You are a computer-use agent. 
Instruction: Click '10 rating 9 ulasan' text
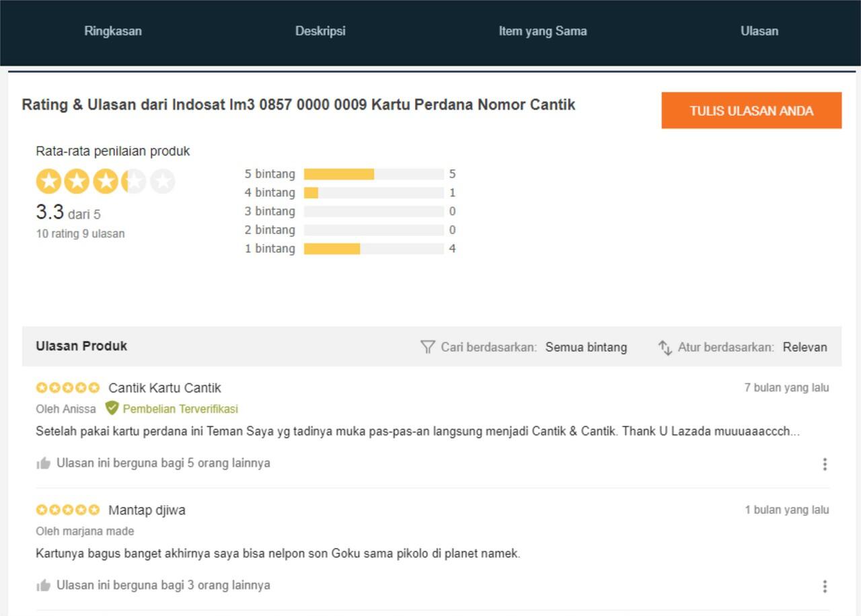[x=80, y=234]
